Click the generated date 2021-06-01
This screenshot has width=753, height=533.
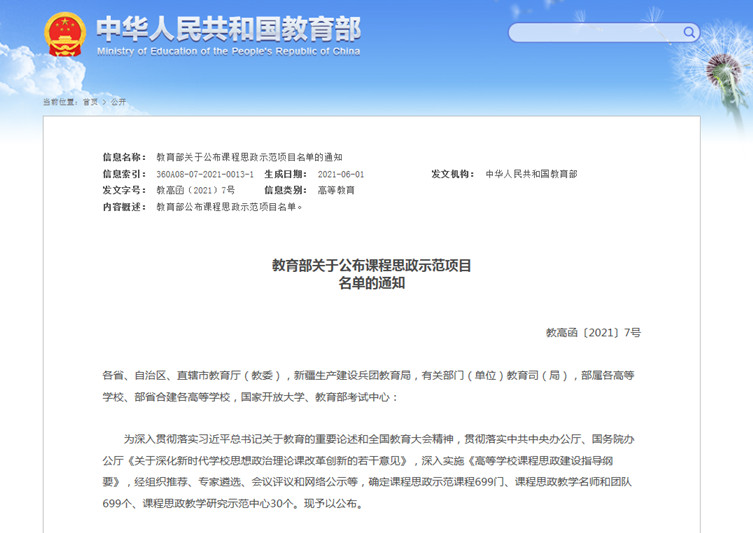[x=343, y=174]
